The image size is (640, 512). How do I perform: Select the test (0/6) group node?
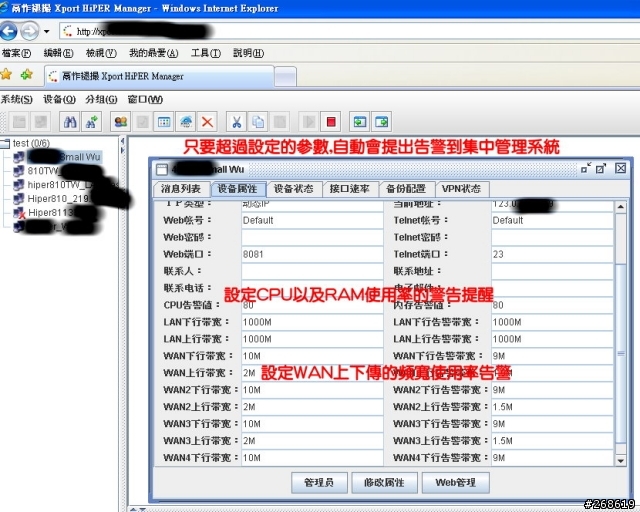[x=31, y=143]
